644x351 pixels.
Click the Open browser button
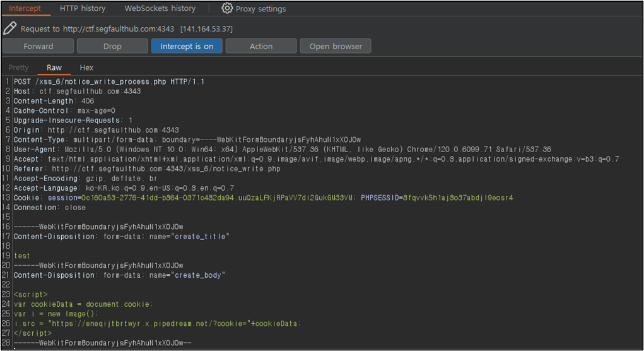(x=336, y=46)
